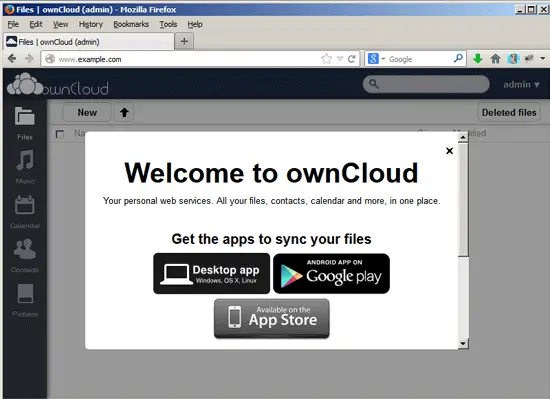Click the dialog scrollbar down arrow
The image size is (550, 399).
pyautogui.click(x=463, y=343)
